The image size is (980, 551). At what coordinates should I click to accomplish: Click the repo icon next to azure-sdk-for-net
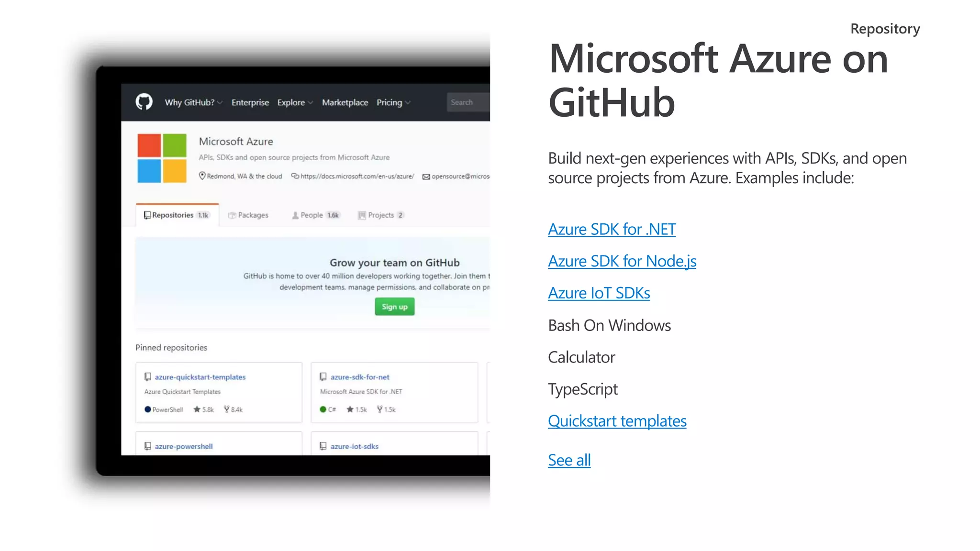point(323,377)
